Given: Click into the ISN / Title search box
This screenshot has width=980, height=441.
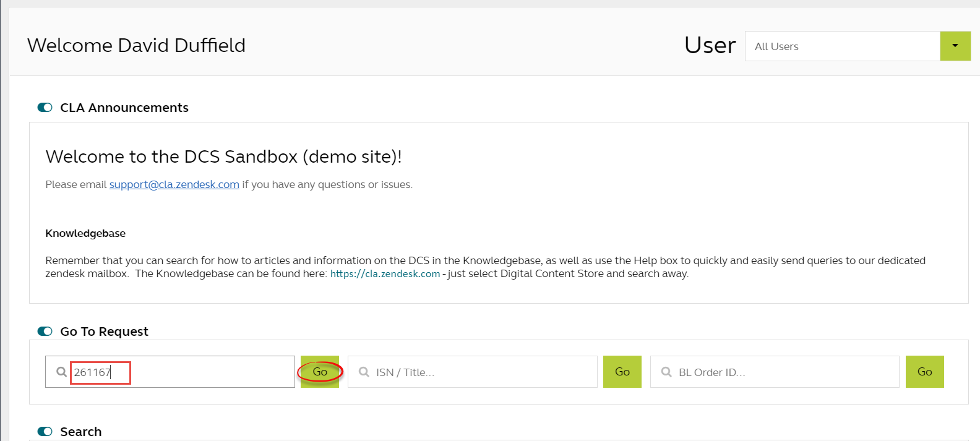Looking at the screenshot, I should (483, 372).
